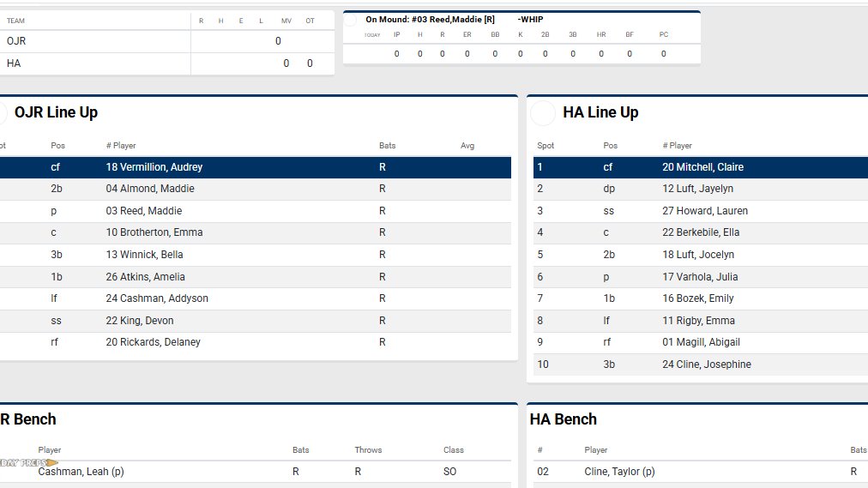The width and height of the screenshot is (868, 488).
Task: Click the HA Bench heading
Action: (563, 419)
